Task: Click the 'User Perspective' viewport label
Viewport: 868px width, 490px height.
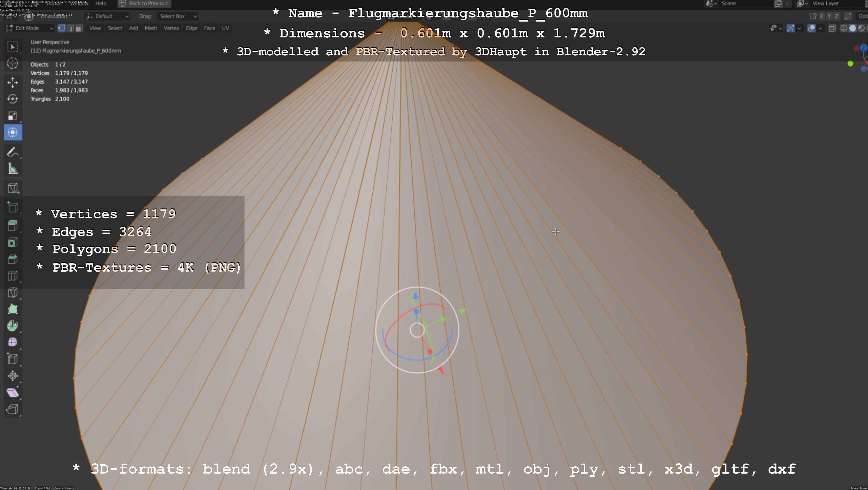Action: pos(50,42)
